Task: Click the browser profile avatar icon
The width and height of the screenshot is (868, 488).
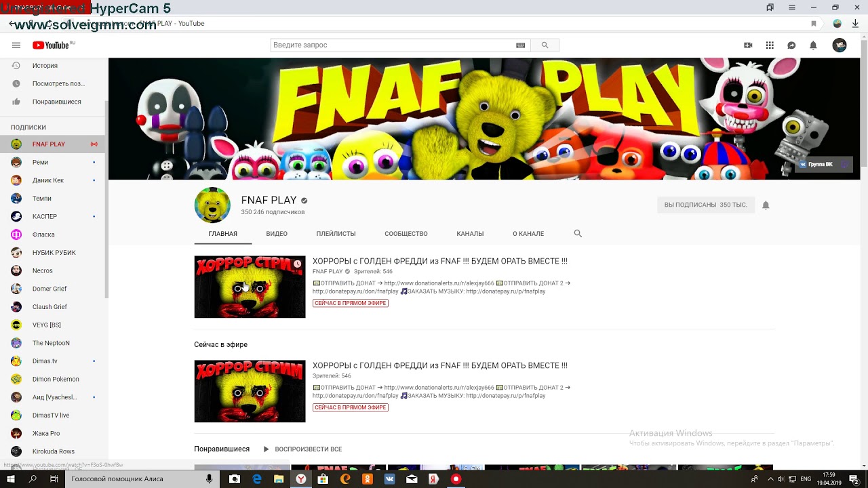Action: (837, 24)
